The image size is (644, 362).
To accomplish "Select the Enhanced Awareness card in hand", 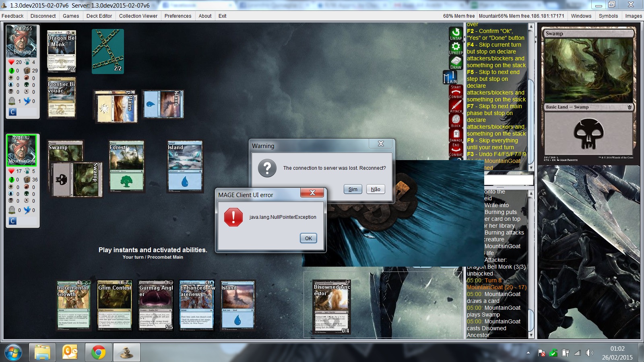I will [197, 305].
